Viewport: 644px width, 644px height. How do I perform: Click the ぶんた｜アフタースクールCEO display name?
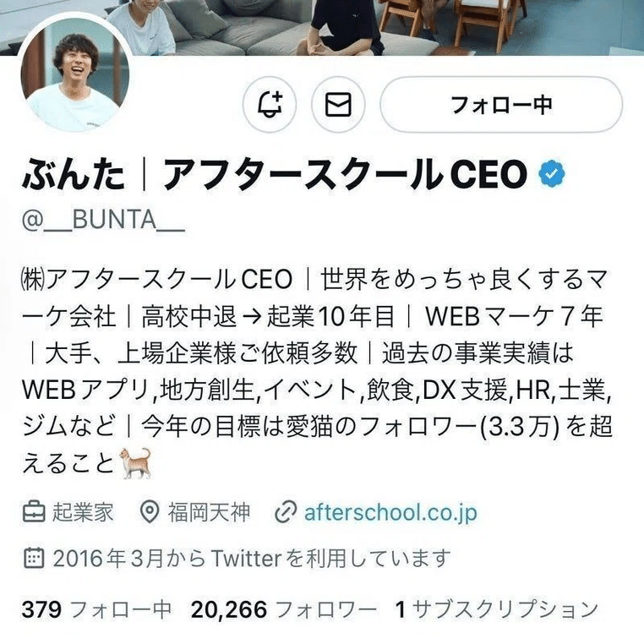tap(275, 175)
